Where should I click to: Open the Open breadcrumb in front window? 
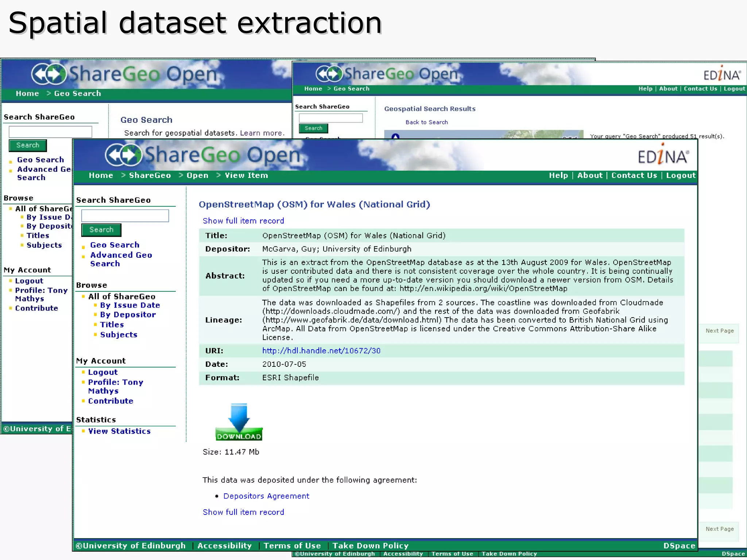pos(197,175)
